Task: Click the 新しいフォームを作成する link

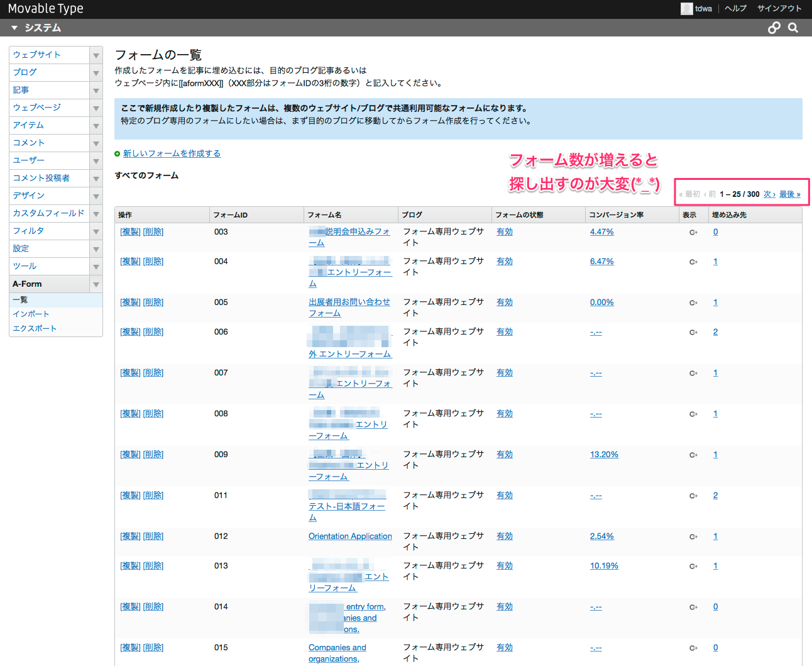Action: [172, 153]
